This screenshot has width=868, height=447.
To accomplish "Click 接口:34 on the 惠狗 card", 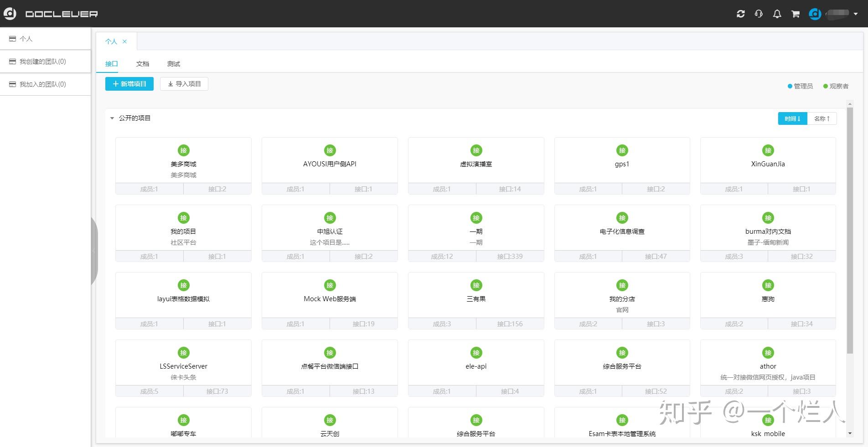I will point(801,324).
